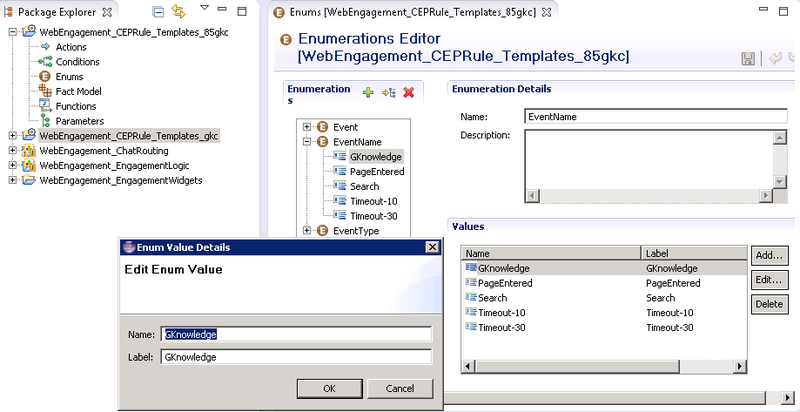Screen dimensions: 800x412
Task: Select Timeout-30 in Enumerations tree
Action: point(373,216)
